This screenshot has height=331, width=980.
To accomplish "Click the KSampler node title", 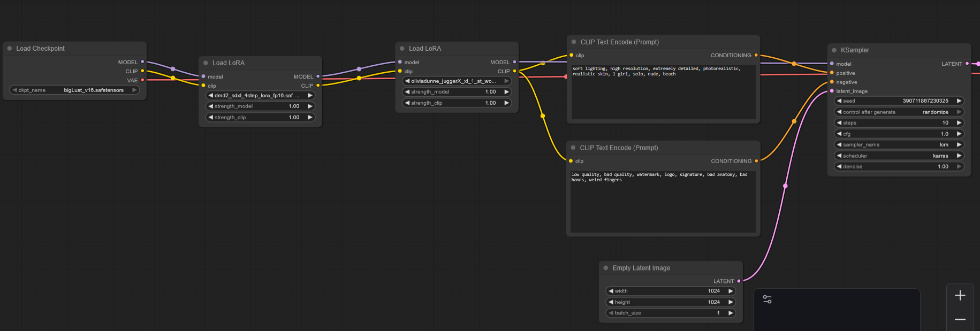I will (x=855, y=50).
